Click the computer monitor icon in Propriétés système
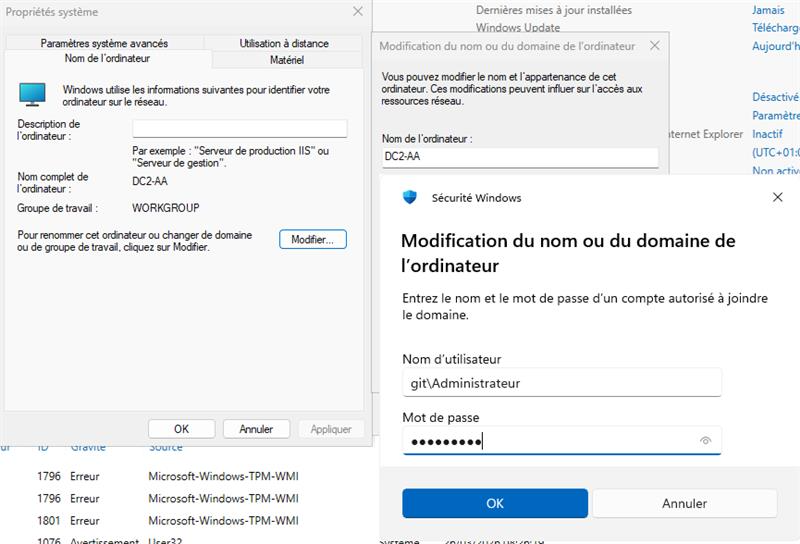This screenshot has width=800, height=544. (x=33, y=95)
